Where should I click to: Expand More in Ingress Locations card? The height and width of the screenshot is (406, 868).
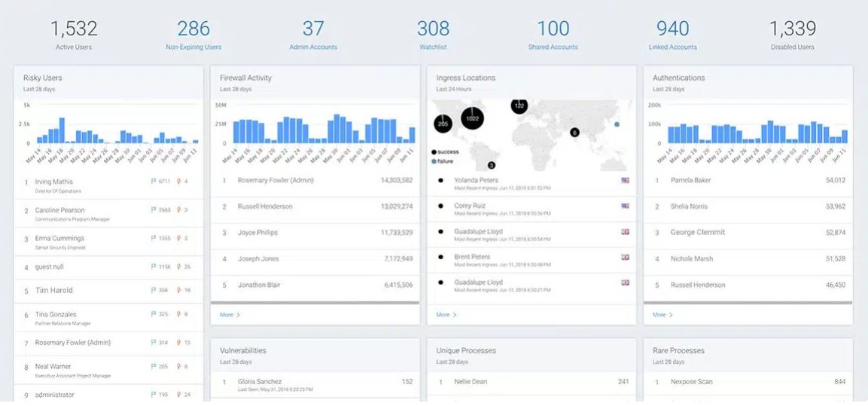click(x=446, y=315)
